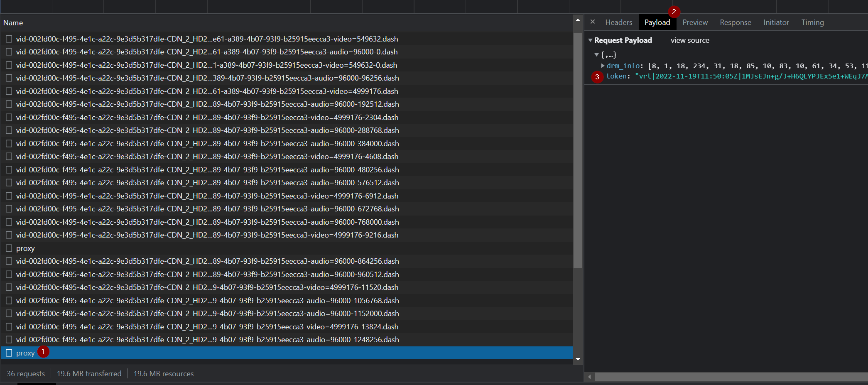Expand the drm_info array
The image size is (868, 385).
coord(603,66)
